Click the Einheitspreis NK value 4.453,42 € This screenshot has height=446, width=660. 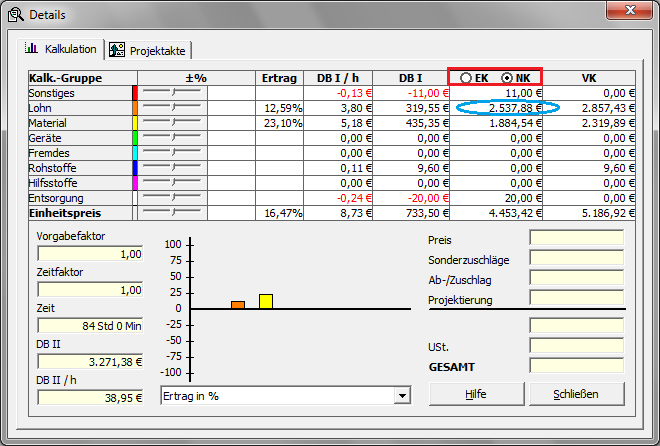516,213
